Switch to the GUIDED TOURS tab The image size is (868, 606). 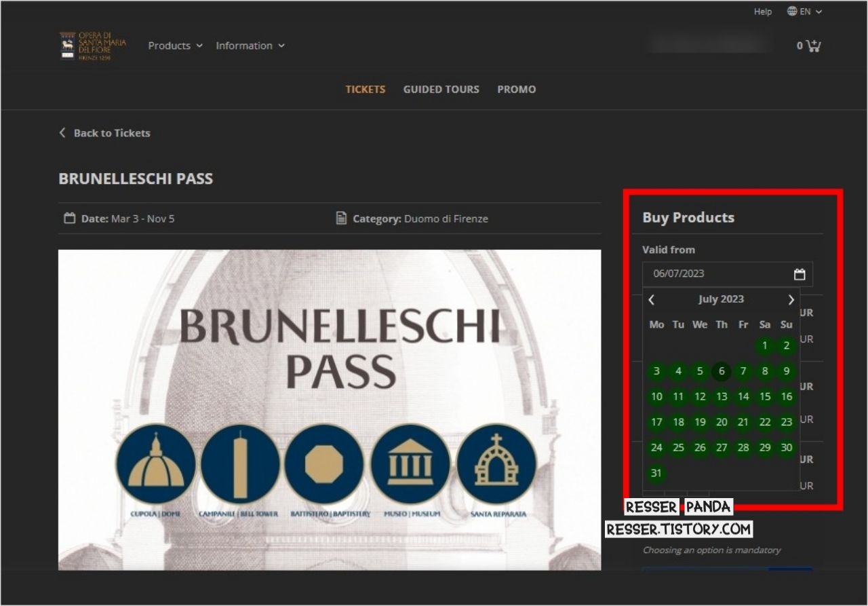[x=441, y=89]
